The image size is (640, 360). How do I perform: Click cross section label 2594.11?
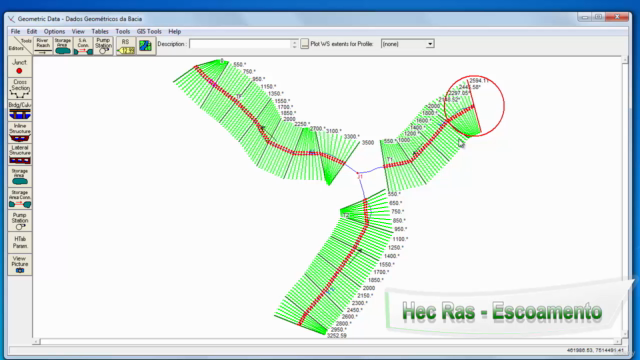(478, 81)
